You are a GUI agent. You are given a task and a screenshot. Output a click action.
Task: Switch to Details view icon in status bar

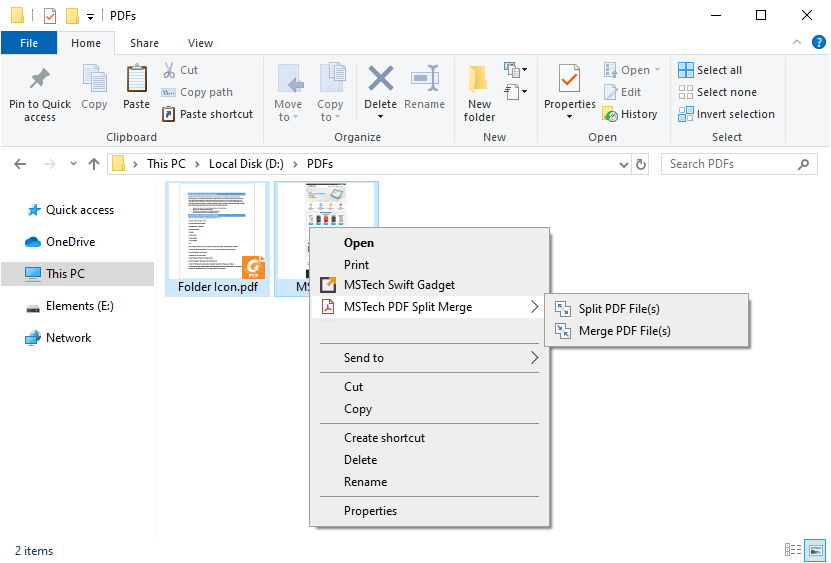coord(793,550)
